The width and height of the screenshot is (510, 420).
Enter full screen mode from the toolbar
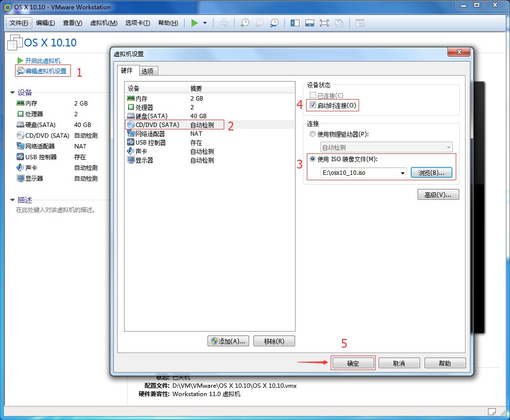click(x=324, y=22)
